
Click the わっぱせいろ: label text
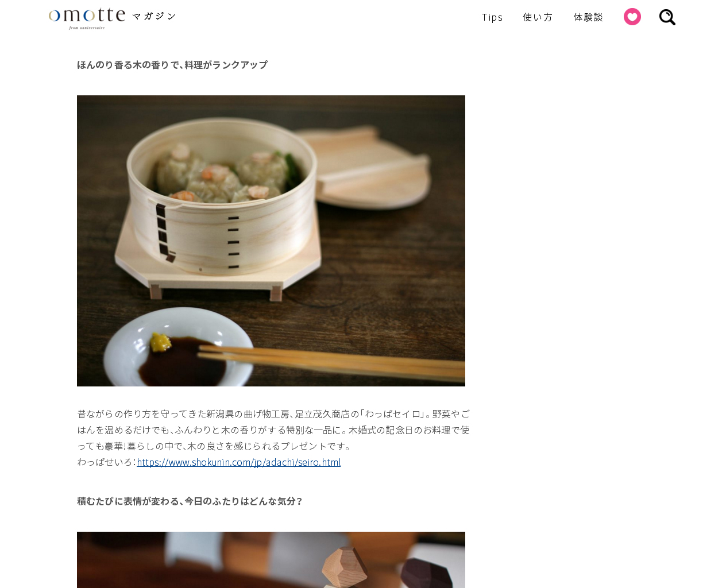tap(106, 462)
